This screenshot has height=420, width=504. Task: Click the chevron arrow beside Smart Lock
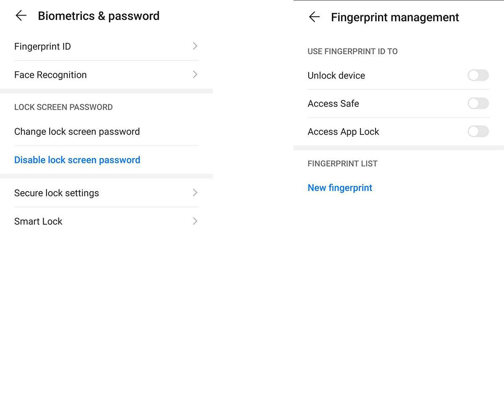click(x=195, y=221)
